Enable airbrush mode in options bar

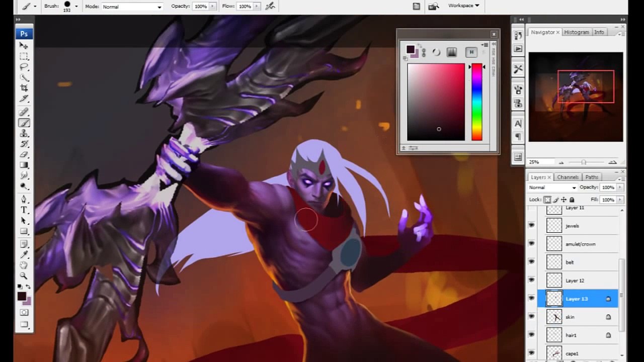[270, 6]
